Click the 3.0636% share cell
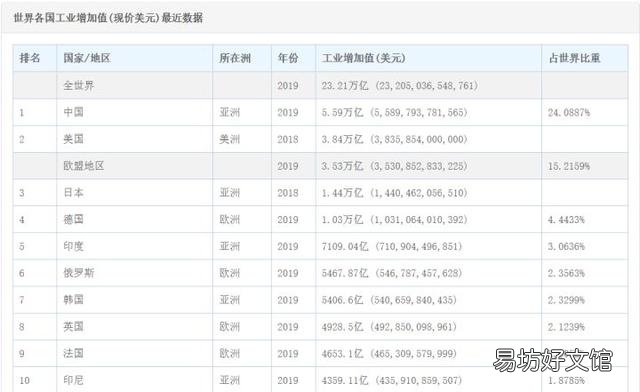 [567, 247]
